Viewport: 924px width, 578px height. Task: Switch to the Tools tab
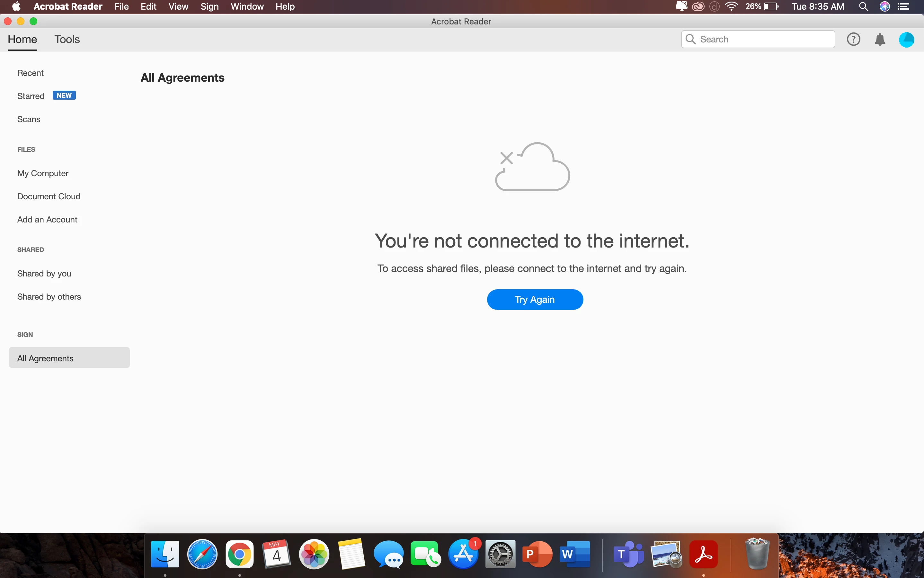[67, 39]
